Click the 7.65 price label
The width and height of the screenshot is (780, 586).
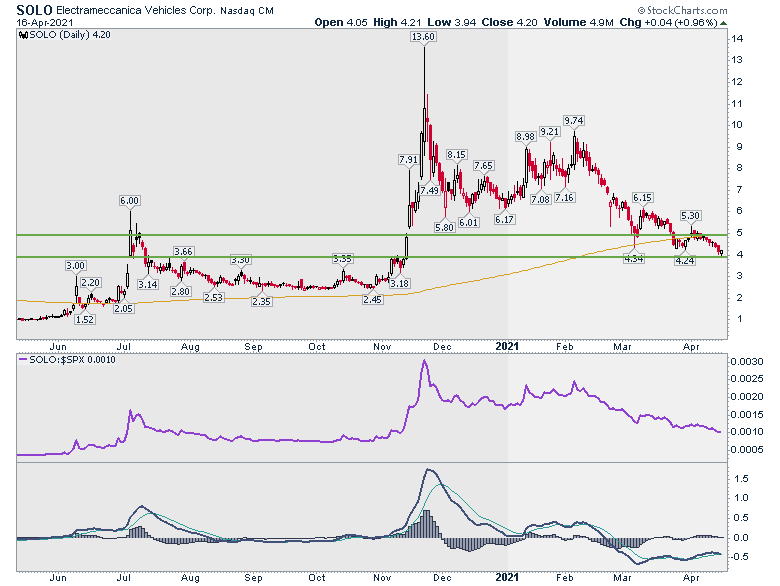483,166
